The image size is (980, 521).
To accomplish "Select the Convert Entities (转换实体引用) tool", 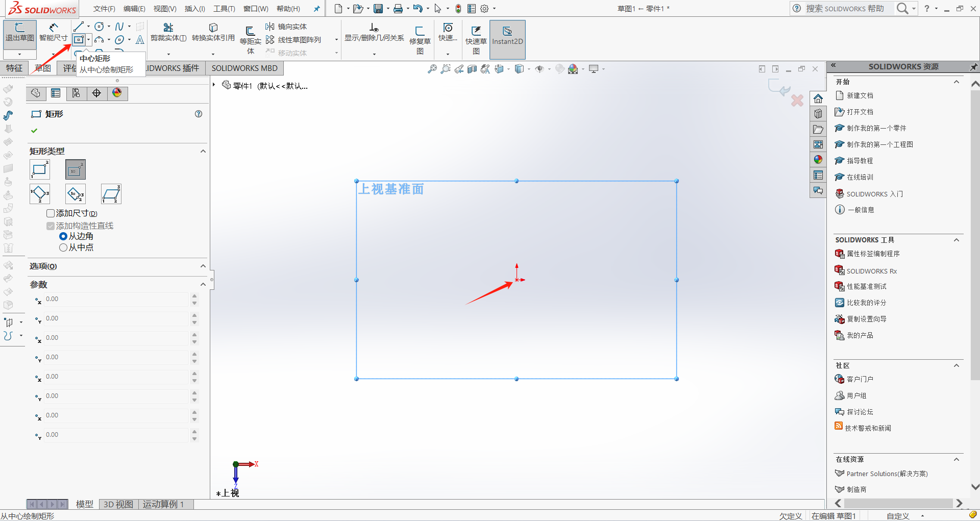I will 213,32.
